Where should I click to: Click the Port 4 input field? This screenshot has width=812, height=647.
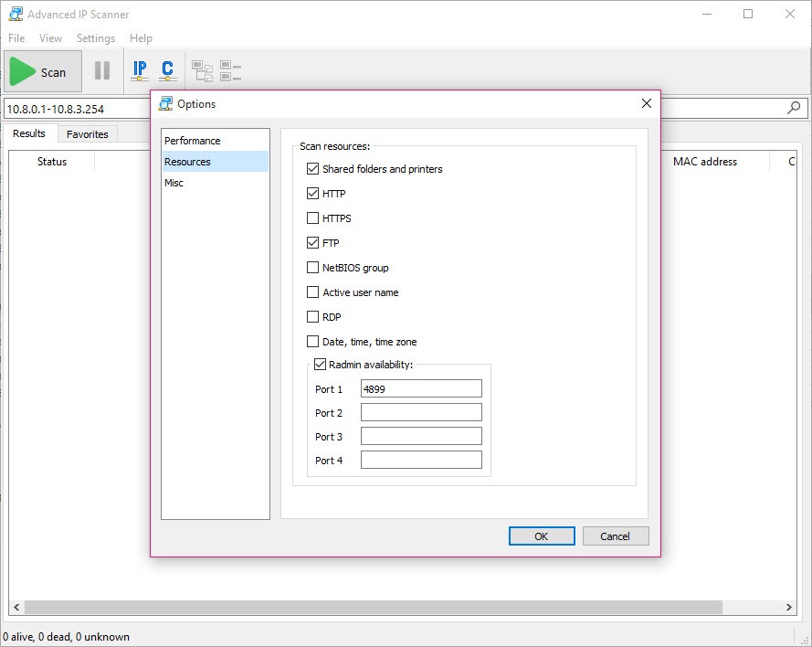[421, 460]
